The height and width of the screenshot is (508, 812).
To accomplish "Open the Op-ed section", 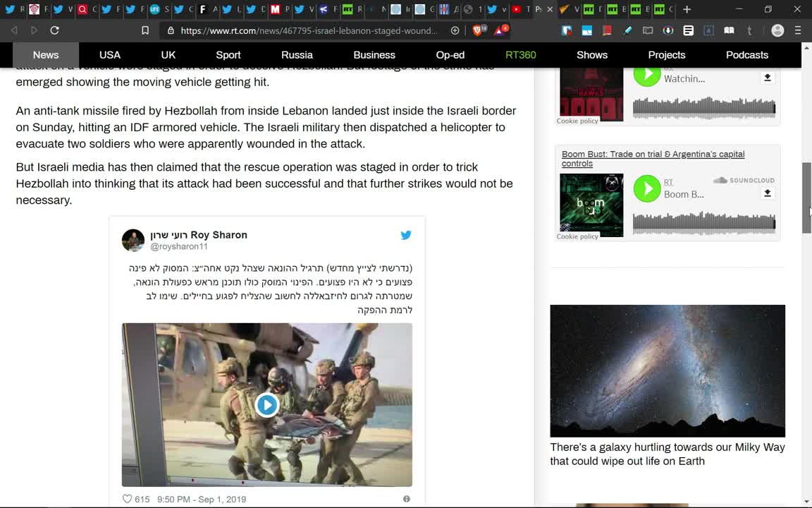I will click(450, 55).
